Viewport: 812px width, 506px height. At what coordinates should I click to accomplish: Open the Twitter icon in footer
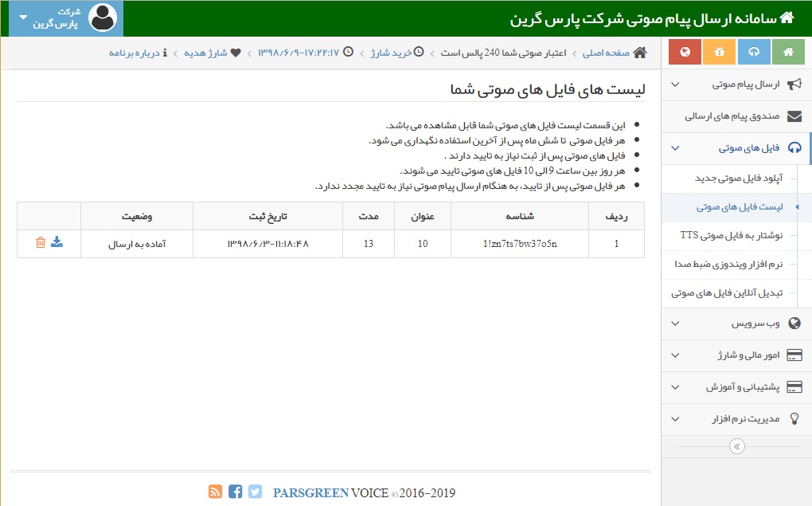point(255,492)
